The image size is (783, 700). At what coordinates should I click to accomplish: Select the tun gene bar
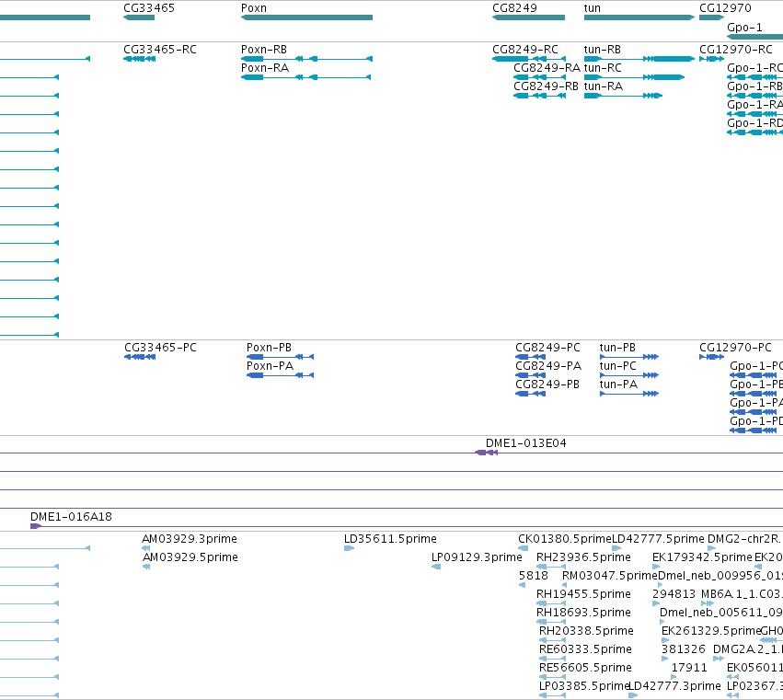tap(639, 17)
